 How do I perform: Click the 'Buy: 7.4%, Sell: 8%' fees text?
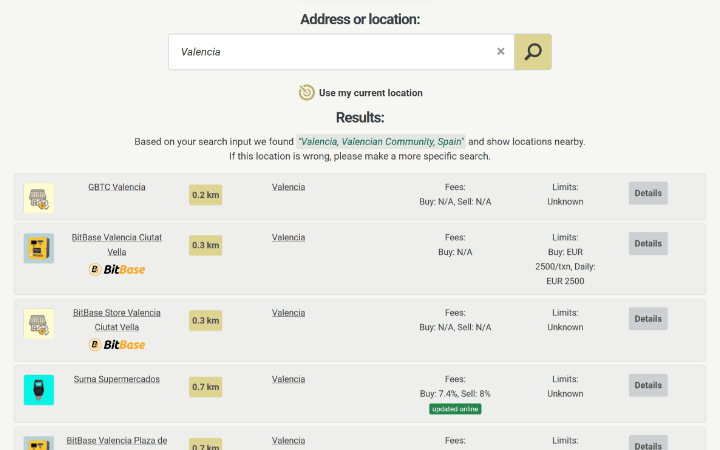pos(455,394)
